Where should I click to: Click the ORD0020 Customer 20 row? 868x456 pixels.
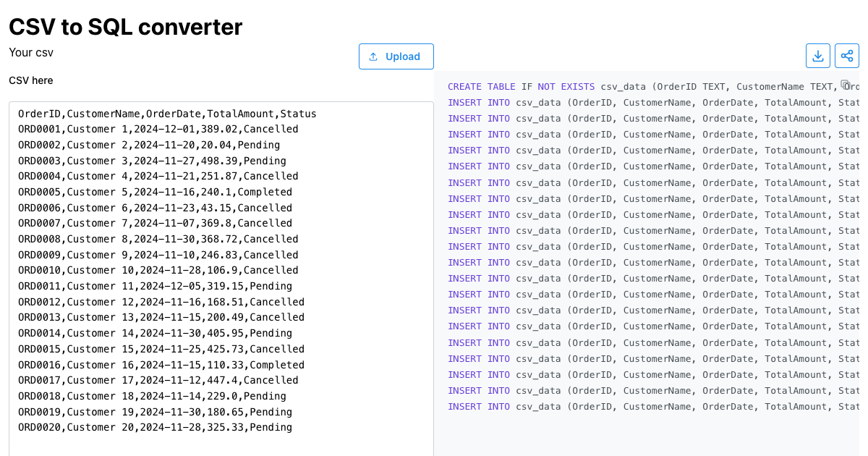coord(155,428)
